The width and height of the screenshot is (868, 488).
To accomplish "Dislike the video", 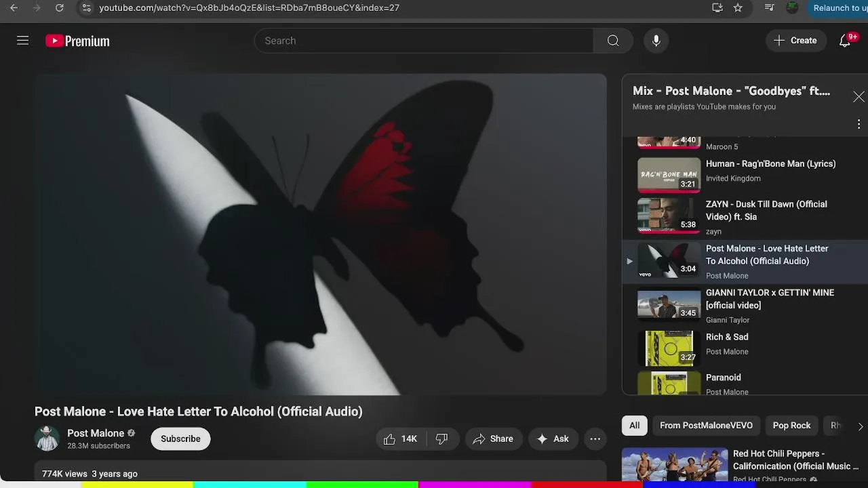I will pyautogui.click(x=442, y=439).
